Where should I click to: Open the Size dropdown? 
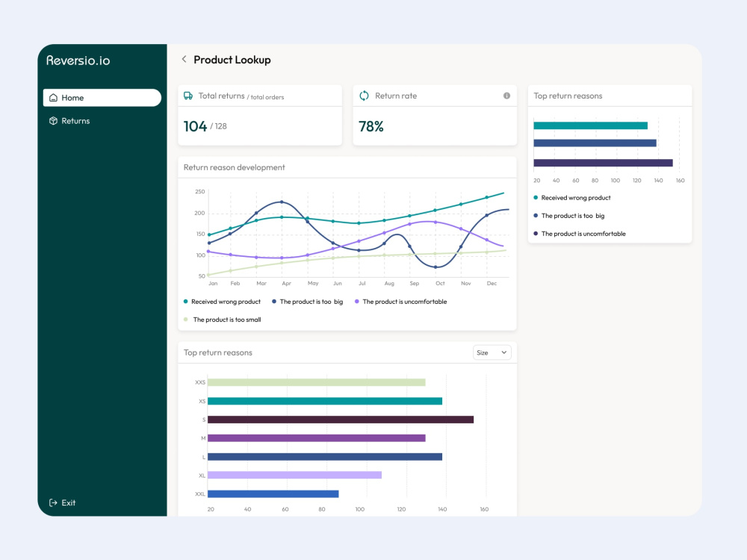492,352
